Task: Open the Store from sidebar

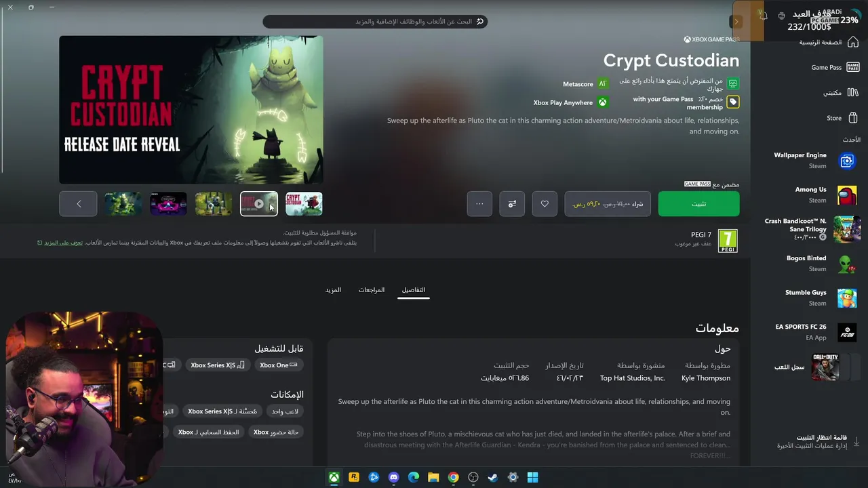Action: pos(843,118)
